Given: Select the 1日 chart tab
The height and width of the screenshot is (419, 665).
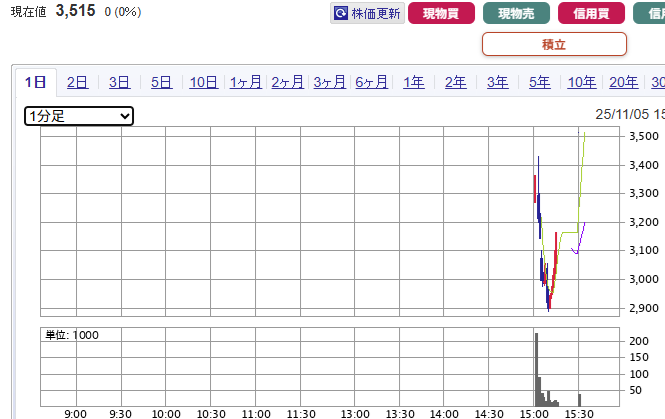Looking at the screenshot, I should click(x=35, y=82).
